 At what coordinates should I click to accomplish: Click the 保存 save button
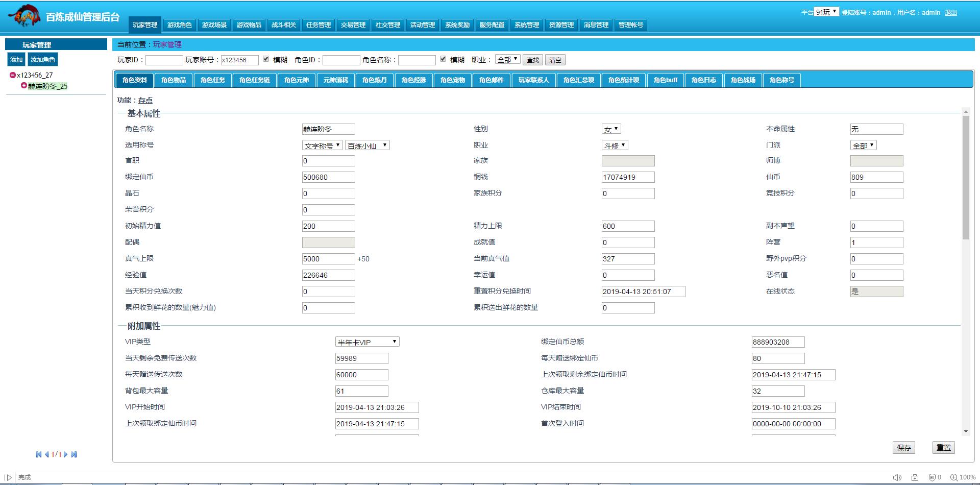click(x=903, y=448)
